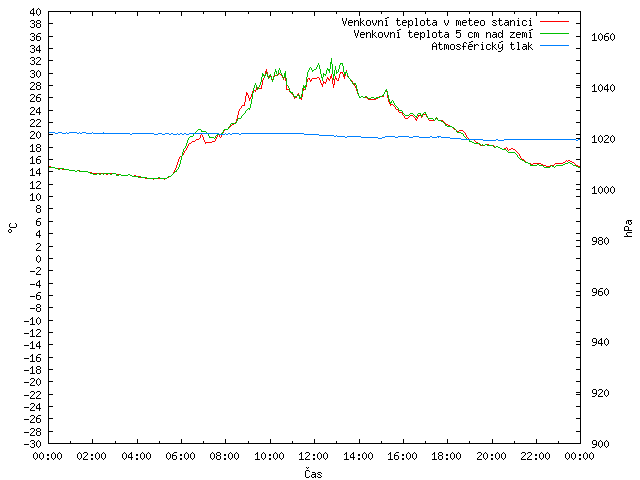The height and width of the screenshot is (480, 640).
Task: Click legend text 'Venkovní teplota 5 cm nad zemí'
Action: point(443,34)
